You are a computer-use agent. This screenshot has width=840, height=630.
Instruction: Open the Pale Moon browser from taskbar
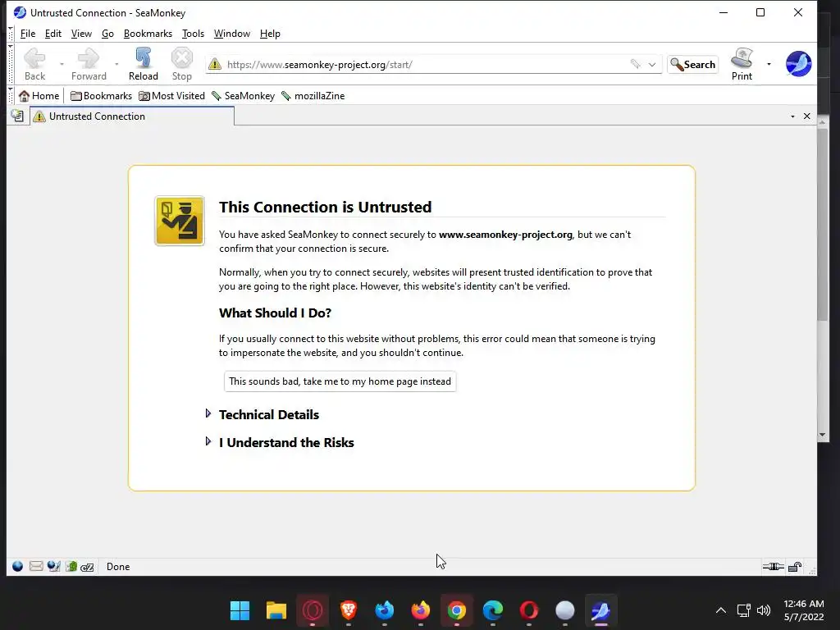(564, 610)
